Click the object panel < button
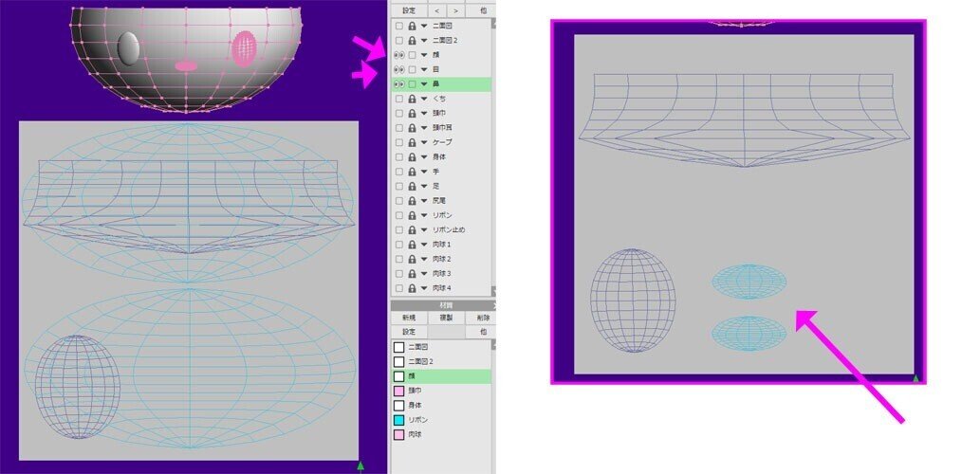The image size is (980, 474). pyautogui.click(x=436, y=10)
